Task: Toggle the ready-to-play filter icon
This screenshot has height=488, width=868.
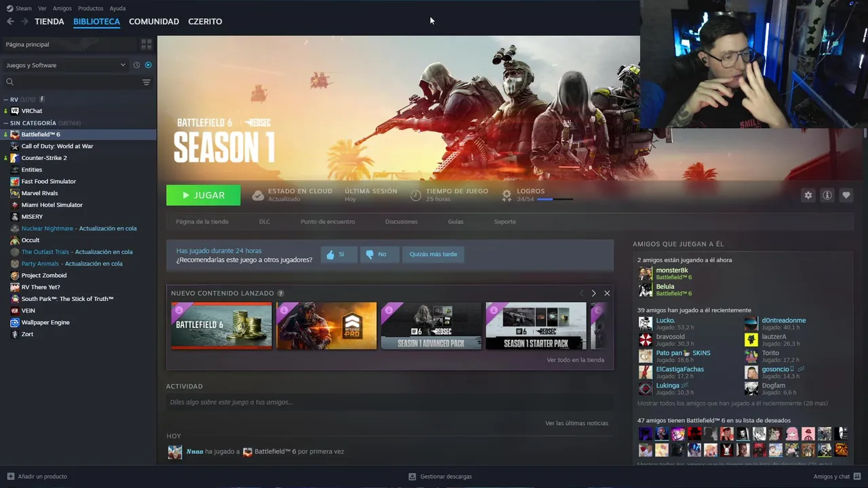Action: click(x=148, y=65)
